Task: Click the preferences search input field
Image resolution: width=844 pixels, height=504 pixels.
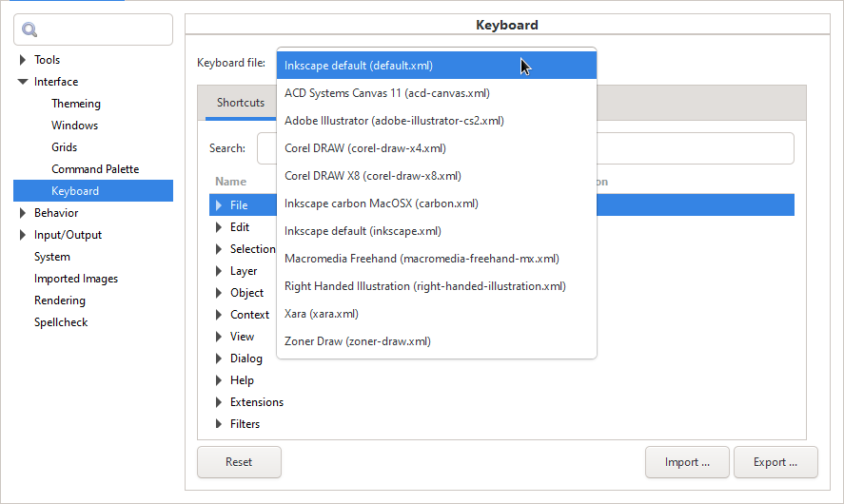Action: 93,29
